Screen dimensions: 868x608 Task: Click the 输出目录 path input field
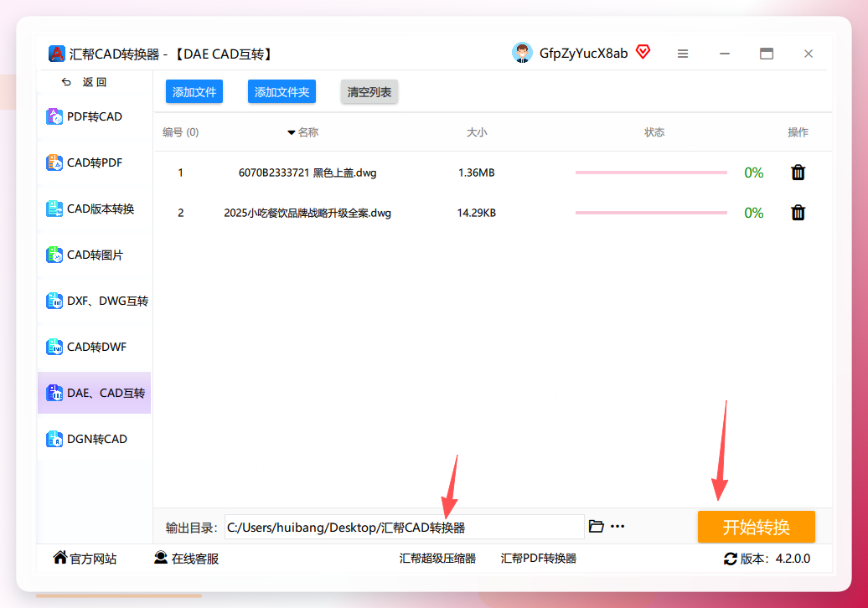[x=404, y=527]
